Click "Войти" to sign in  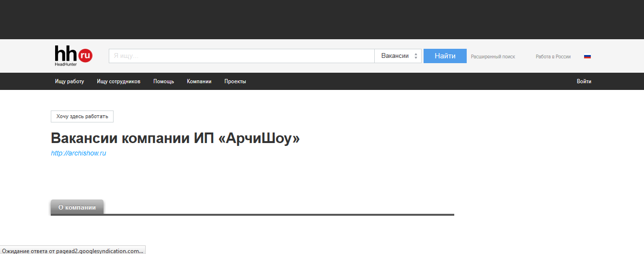point(584,81)
